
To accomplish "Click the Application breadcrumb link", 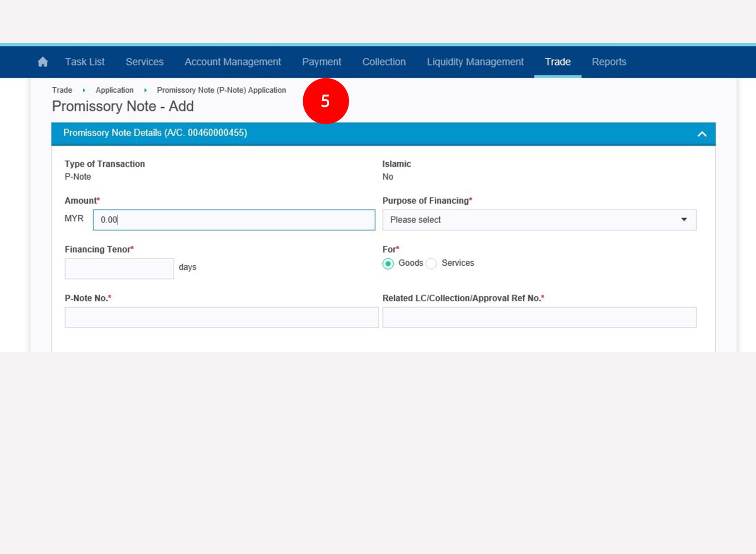I will 114,90.
